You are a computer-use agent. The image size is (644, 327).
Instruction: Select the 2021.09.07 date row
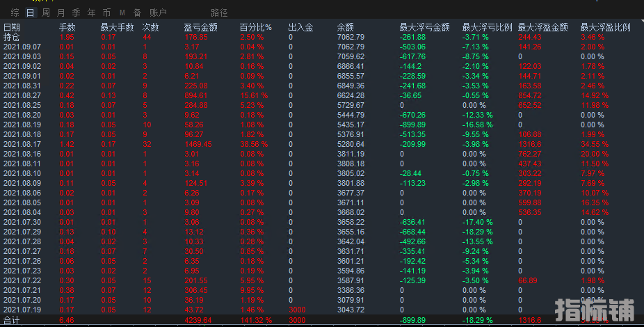[22, 47]
